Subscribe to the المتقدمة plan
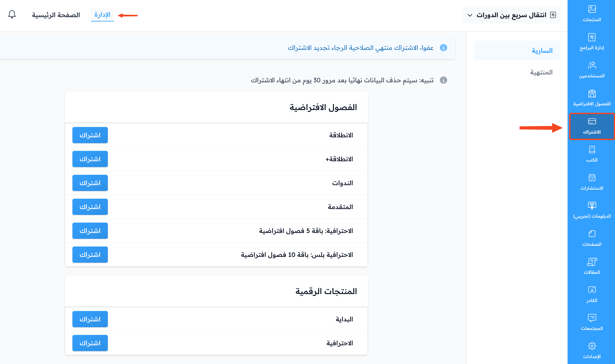Viewport: 615px width, 364px height. coord(90,207)
